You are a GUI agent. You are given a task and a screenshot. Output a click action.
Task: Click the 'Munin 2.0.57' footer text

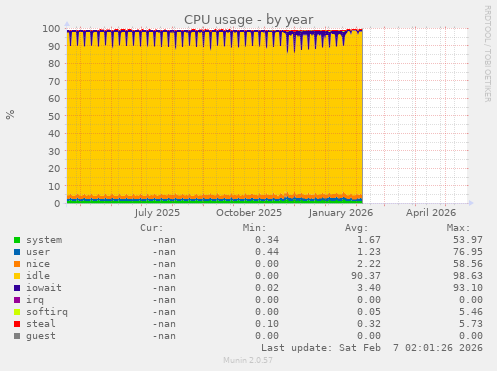point(248,360)
